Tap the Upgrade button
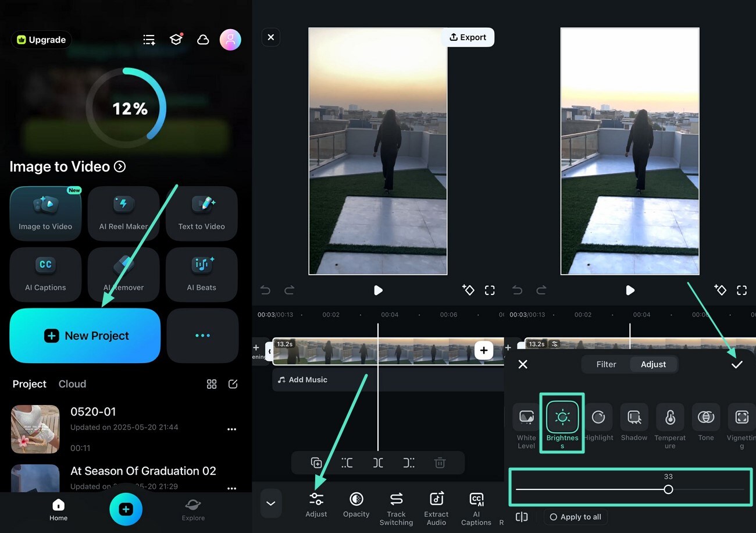 41,40
